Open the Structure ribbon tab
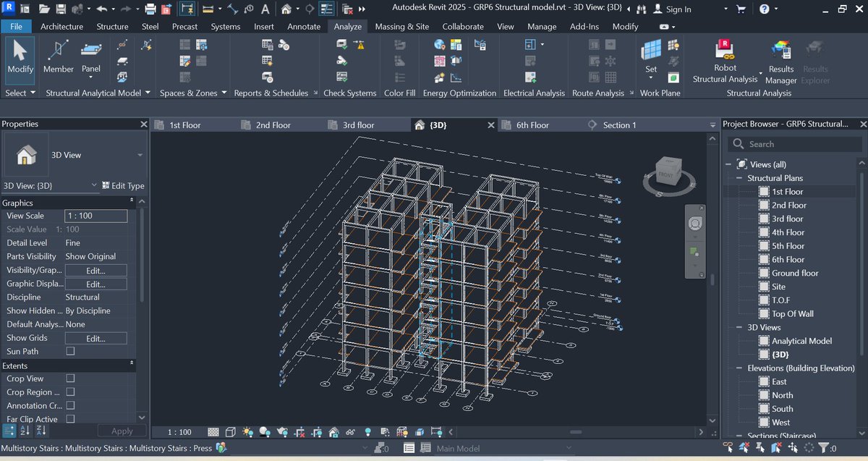The height and width of the screenshot is (461, 868). [x=112, y=27]
